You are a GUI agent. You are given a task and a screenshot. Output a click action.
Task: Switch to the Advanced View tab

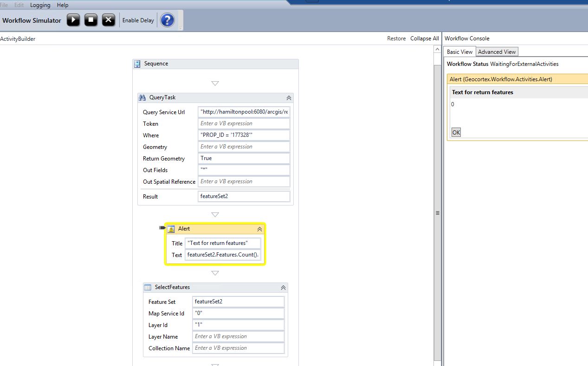497,51
